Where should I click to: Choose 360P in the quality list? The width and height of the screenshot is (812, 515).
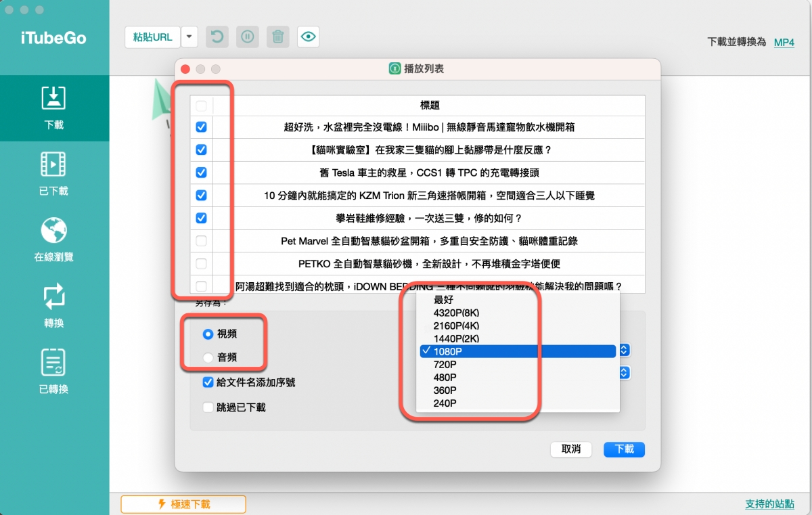[518, 390]
